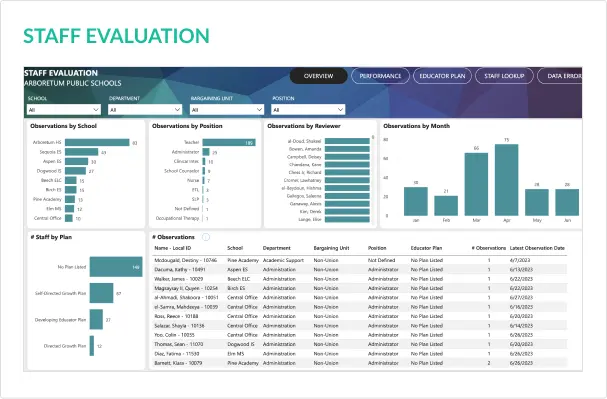This screenshot has width=607, height=399.
Task: Open the Bargaining Unit dropdown
Action: (x=227, y=110)
